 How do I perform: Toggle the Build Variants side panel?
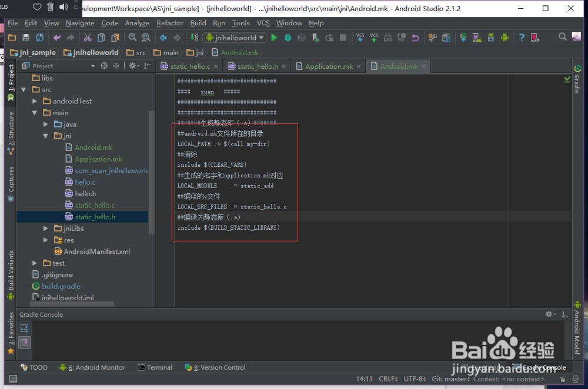11,275
